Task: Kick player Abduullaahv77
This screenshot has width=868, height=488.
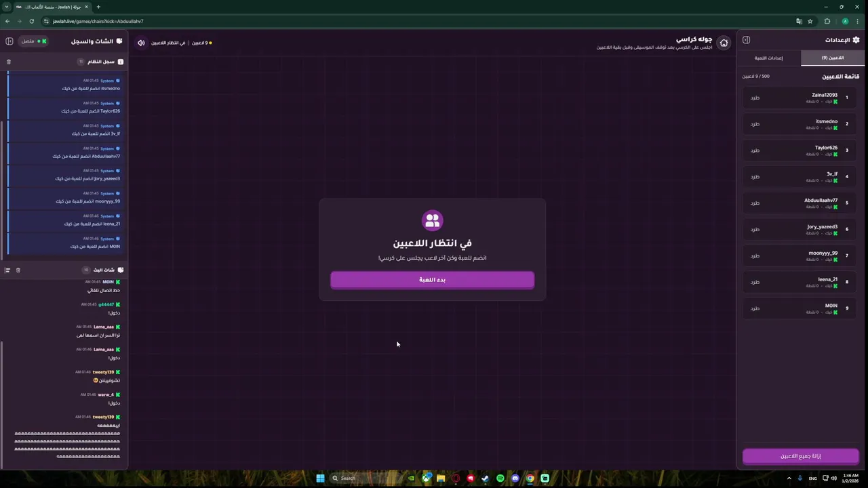Action: point(755,203)
